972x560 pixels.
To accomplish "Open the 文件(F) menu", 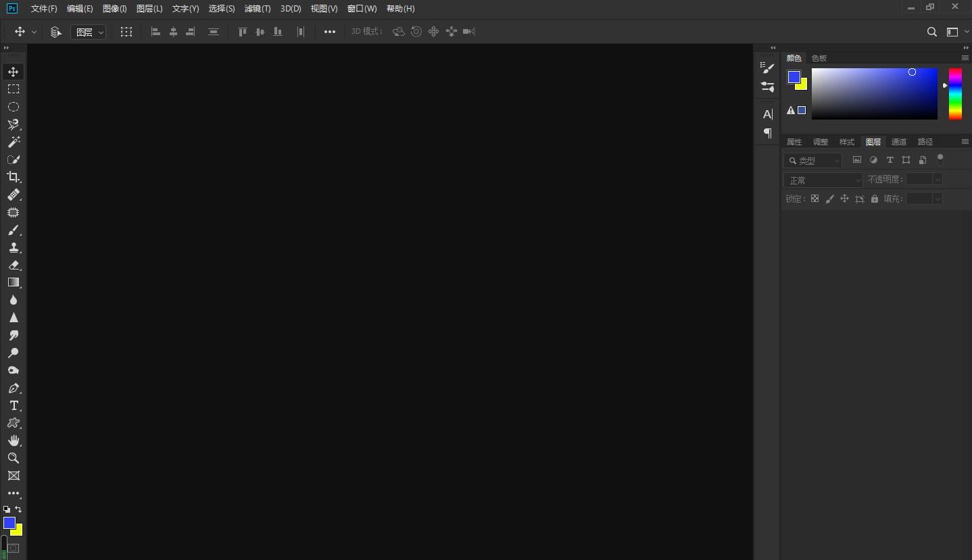I will coord(44,9).
